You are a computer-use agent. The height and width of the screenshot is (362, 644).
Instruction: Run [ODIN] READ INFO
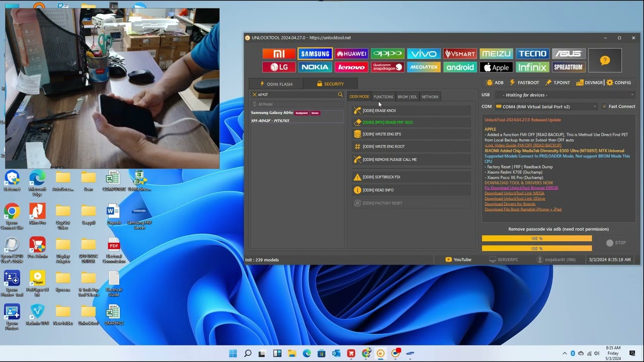coord(412,190)
